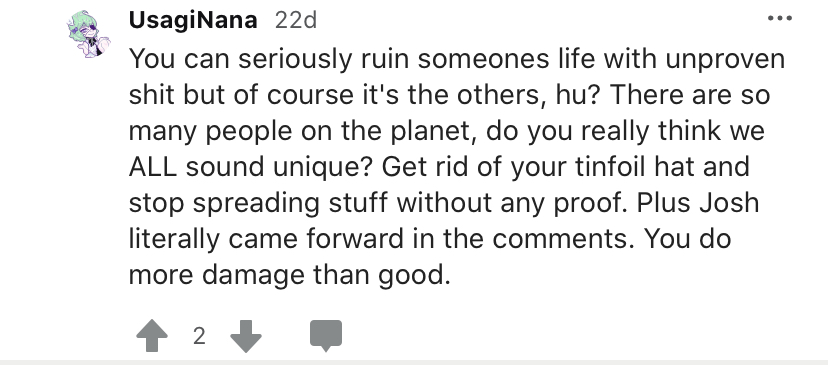The height and width of the screenshot is (365, 828).
Task: Tap the vote count number 2
Action: click(199, 336)
